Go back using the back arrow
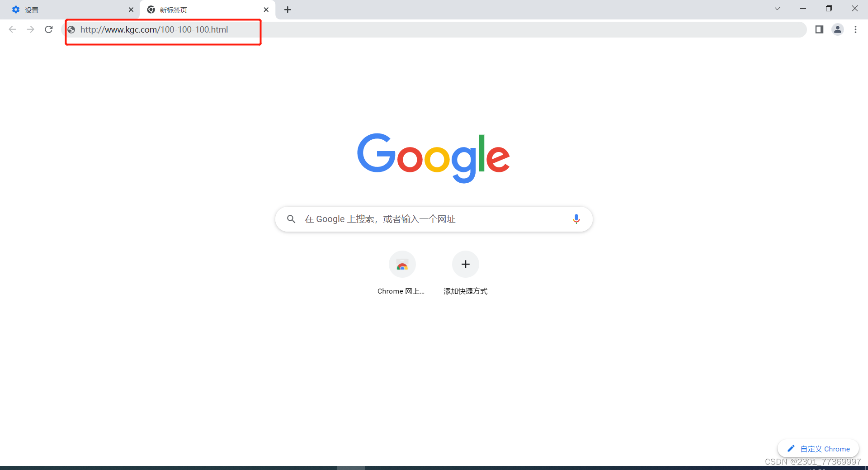Image resolution: width=868 pixels, height=470 pixels. pos(13,29)
